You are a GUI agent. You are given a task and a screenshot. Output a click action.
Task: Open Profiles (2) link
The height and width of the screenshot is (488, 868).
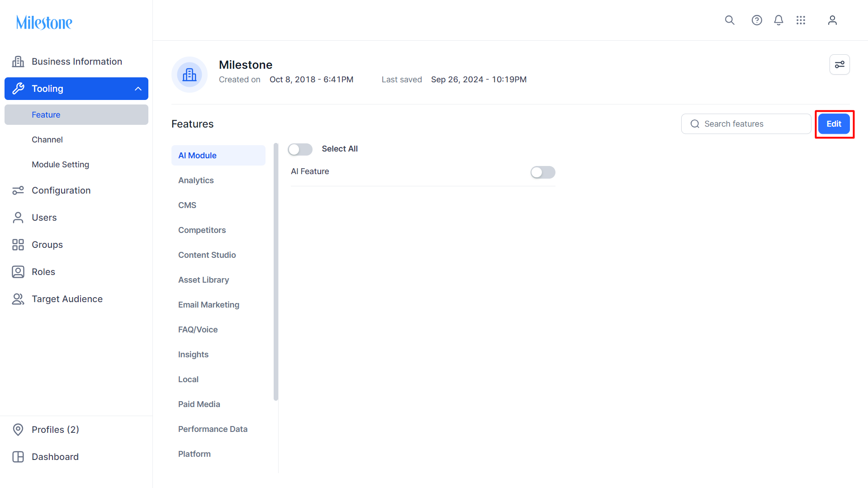76,430
